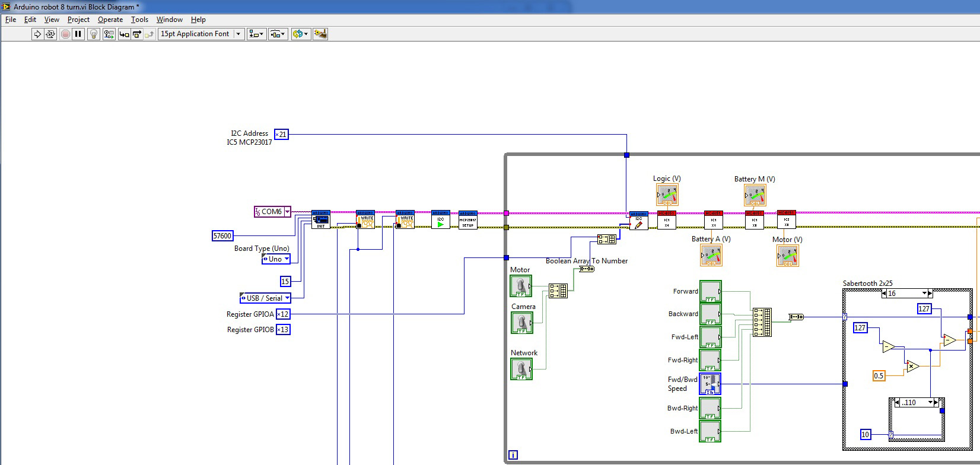Select the build array node beside Motor switch
Screen dimensions: 980x465
pos(558,291)
